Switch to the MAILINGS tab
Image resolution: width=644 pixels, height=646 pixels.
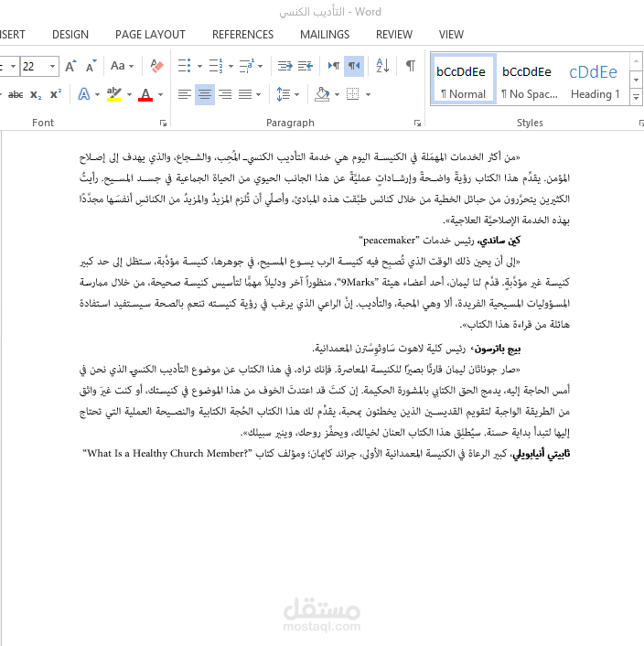(x=325, y=35)
